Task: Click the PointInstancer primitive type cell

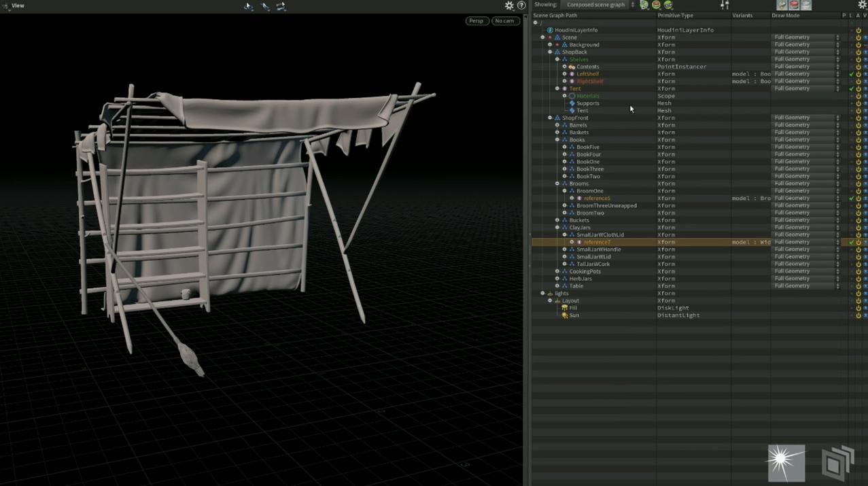Action: pyautogui.click(x=682, y=67)
